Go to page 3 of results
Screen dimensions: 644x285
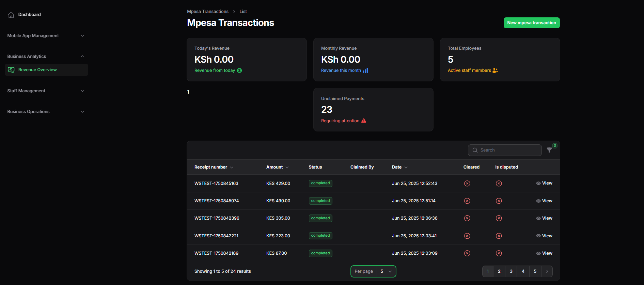coord(511,271)
